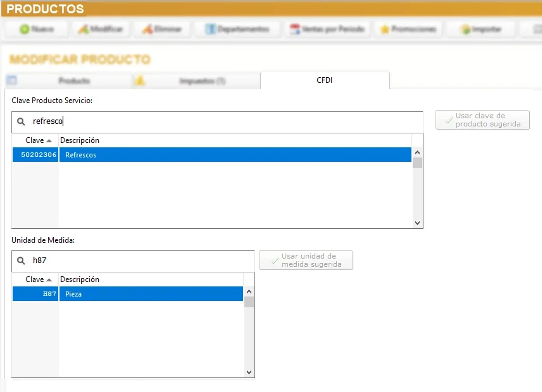Click Usar unidad de medida sugerida
The image size is (542, 392).
coord(305,260)
